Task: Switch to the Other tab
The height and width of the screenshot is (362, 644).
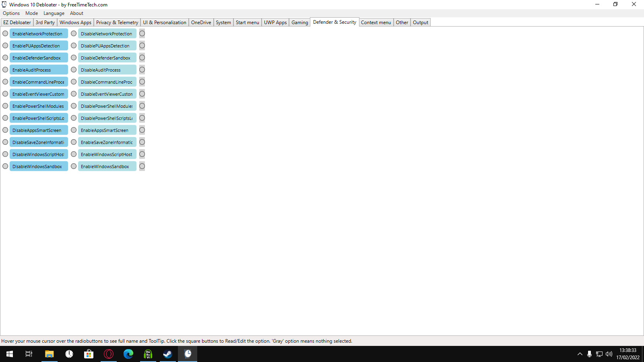Action: 402,23
